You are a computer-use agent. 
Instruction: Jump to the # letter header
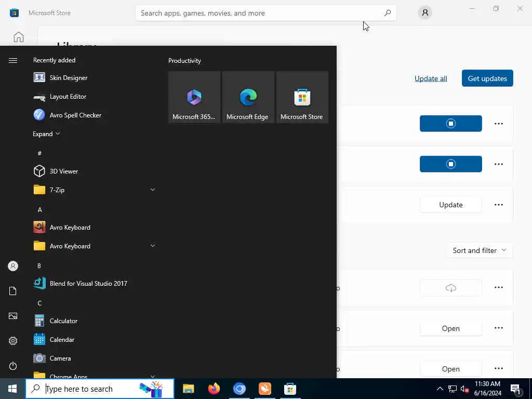point(39,153)
